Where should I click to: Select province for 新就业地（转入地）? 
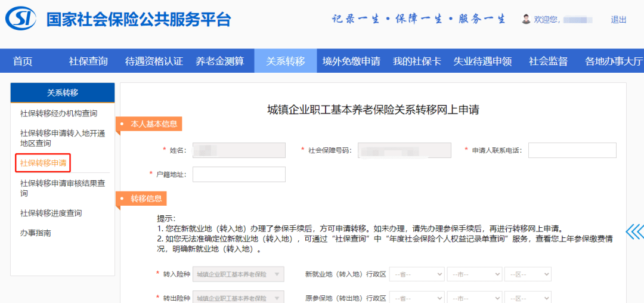pyautogui.click(x=417, y=274)
